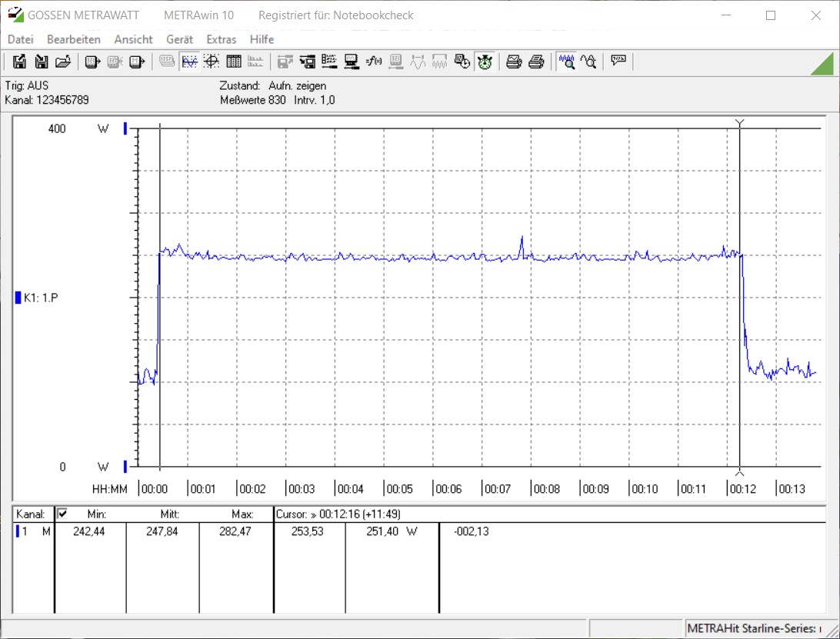This screenshot has width=840, height=639.
Task: Toggle the Kanal statistics checkbox
Action: click(62, 513)
